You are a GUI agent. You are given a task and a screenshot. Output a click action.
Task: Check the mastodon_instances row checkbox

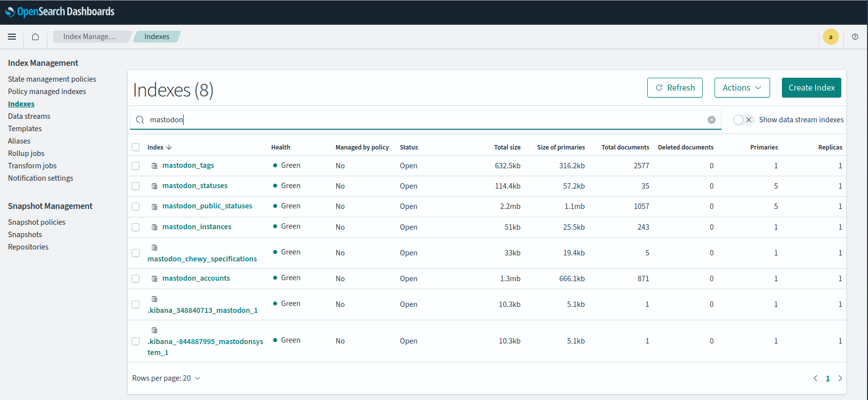coord(136,227)
